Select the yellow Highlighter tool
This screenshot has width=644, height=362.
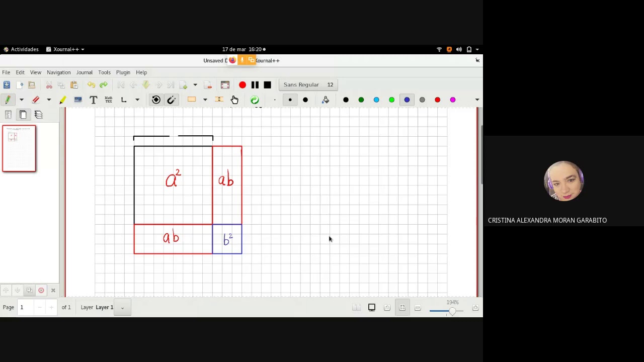pyautogui.click(x=63, y=100)
